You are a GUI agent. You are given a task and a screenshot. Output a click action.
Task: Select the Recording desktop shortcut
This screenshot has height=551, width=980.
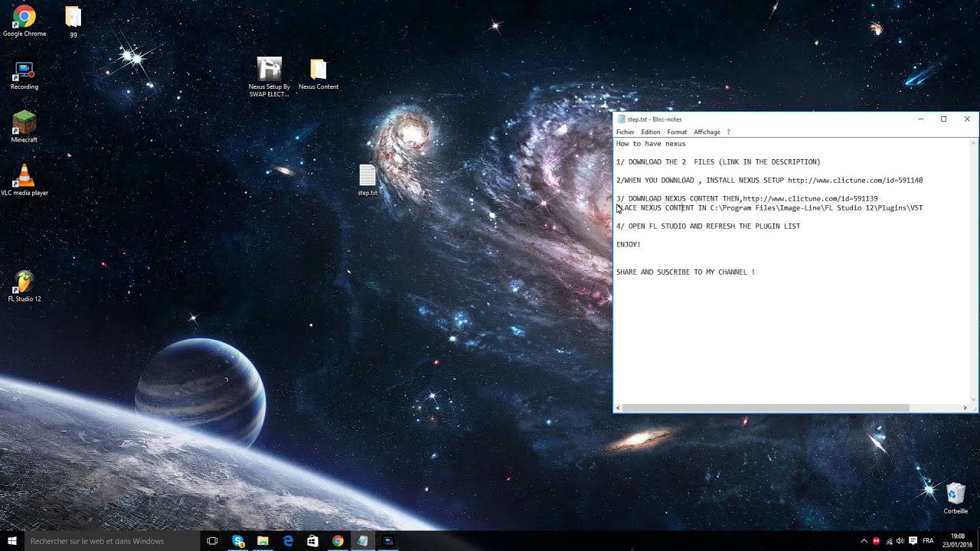(x=24, y=76)
